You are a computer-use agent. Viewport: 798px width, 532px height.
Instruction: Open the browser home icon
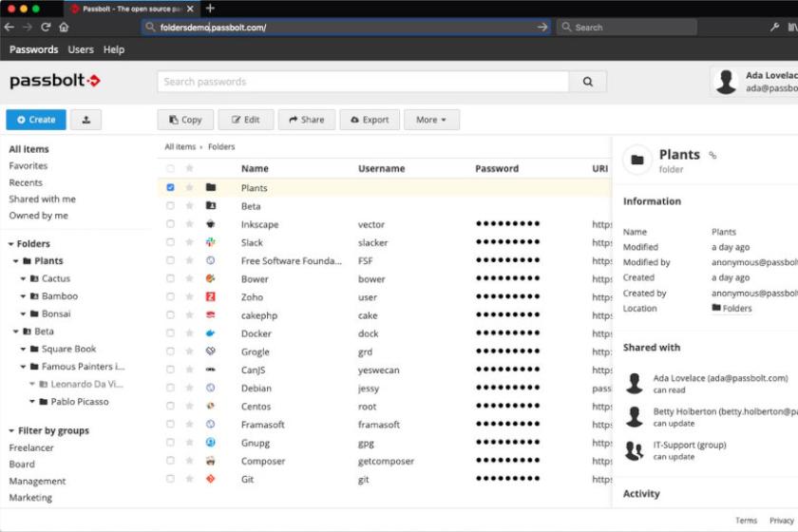coord(64,27)
